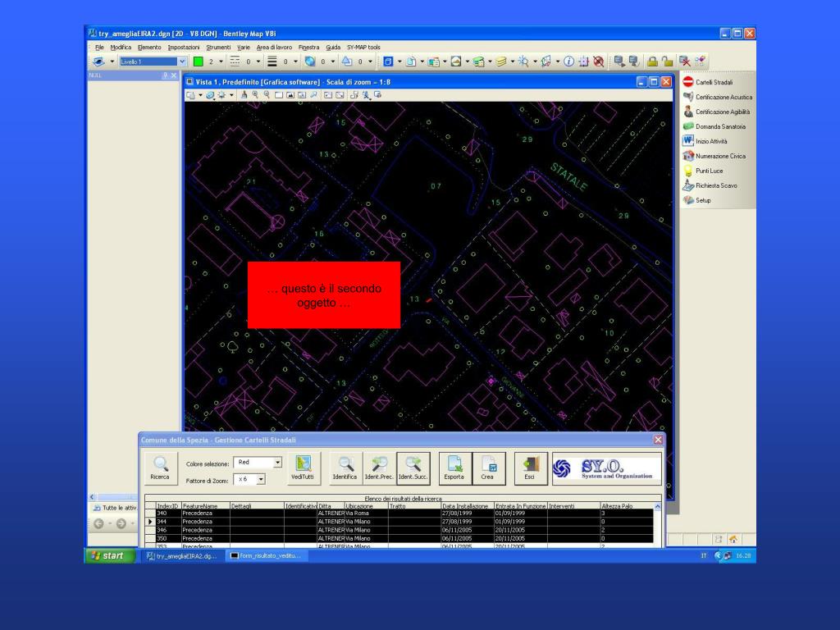Image resolution: width=840 pixels, height=630 pixels.
Task: Advance to next item with Ident.Succ.
Action: pyautogui.click(x=412, y=468)
